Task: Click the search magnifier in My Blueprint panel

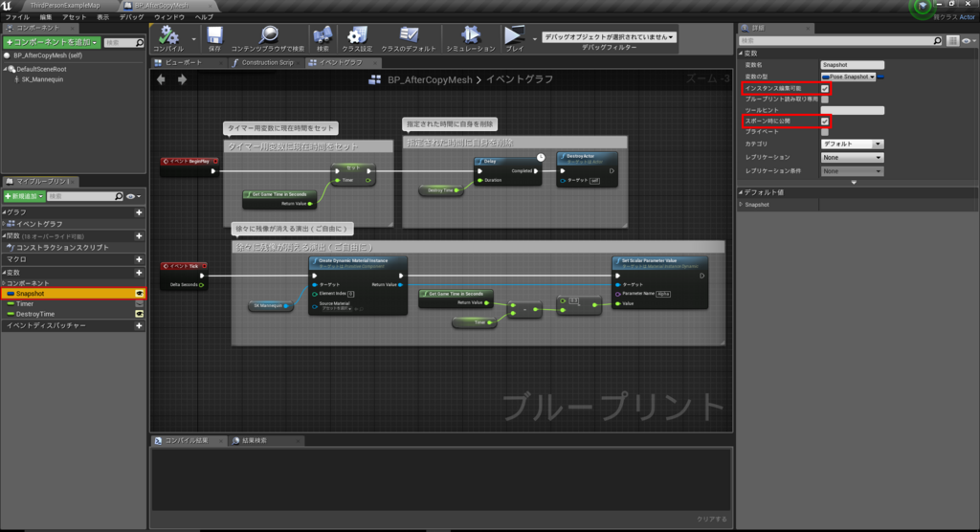Action: (119, 196)
